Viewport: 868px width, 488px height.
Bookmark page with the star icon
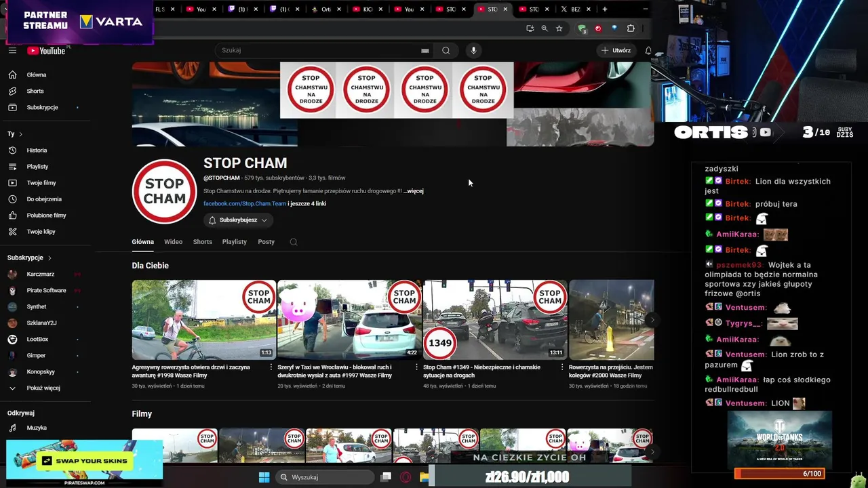559,28
